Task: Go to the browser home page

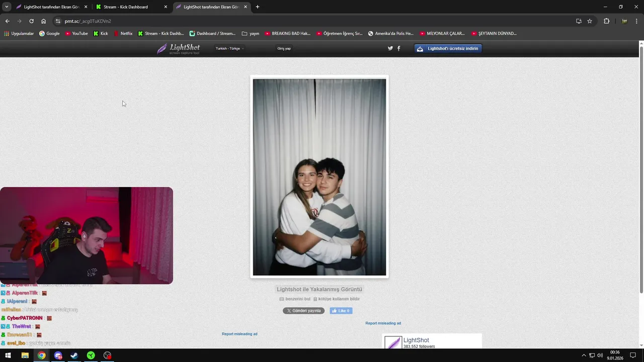Action: [43, 21]
